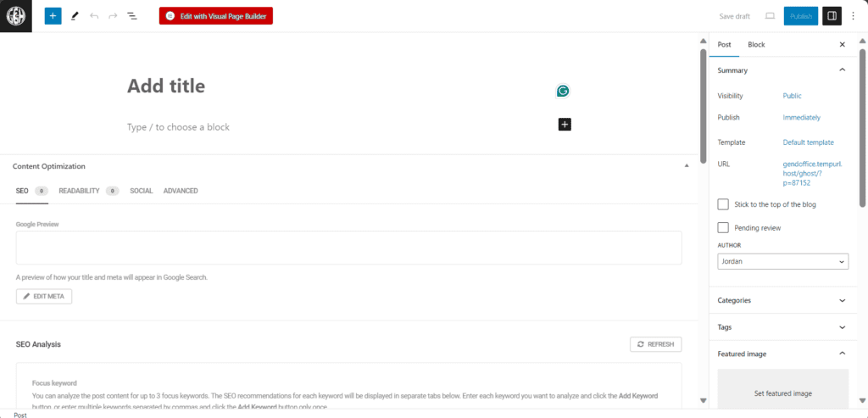Click the sidebar scrollbar
Image resolution: width=868 pixels, height=418 pixels.
(862, 127)
